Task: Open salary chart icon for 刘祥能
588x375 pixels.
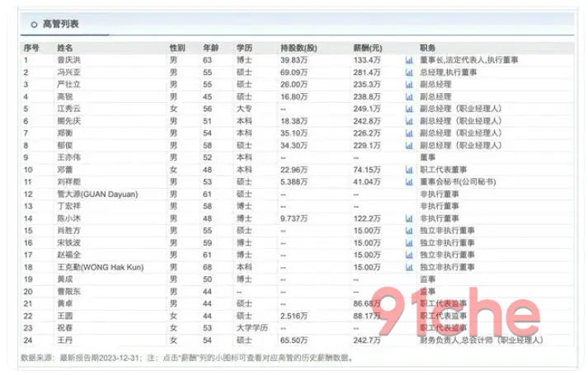Action: coord(409,181)
